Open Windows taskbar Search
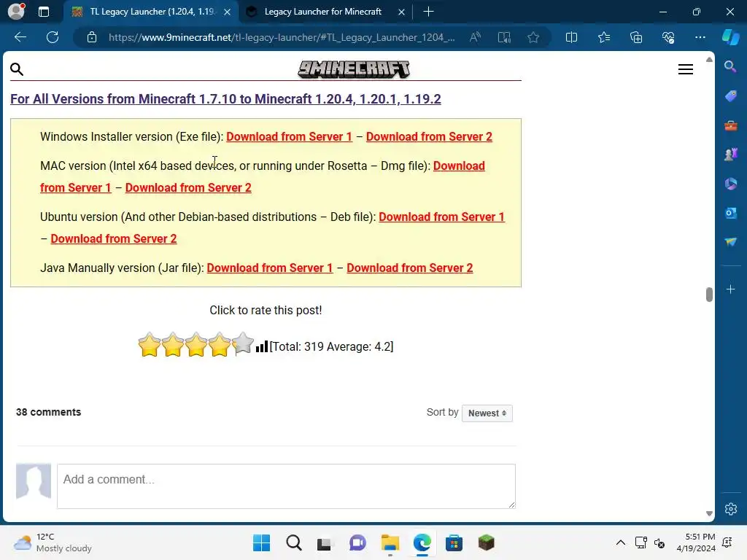Screen dimensions: 747x560 [x=293, y=542]
